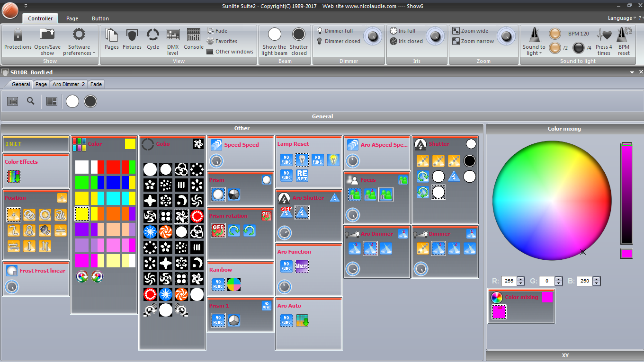Click the lit yellow bulb in Lamp Reset
This screenshot has height=362, width=644.
point(334,160)
